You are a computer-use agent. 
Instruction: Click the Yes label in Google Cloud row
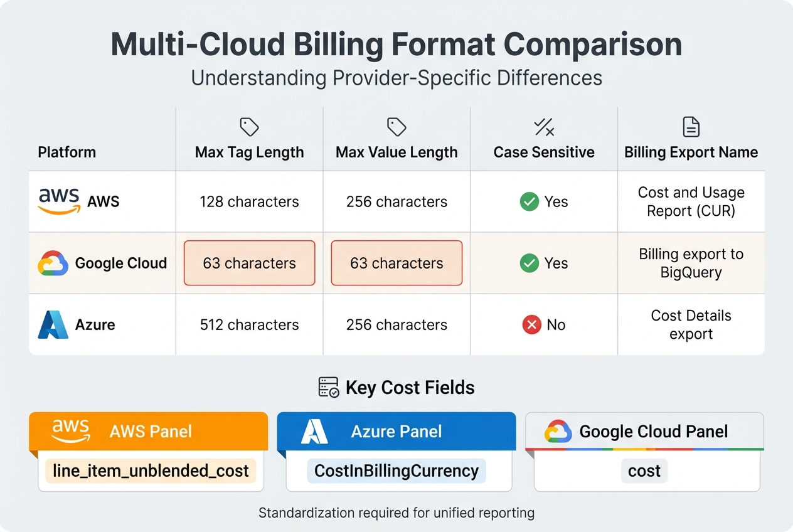point(556,263)
